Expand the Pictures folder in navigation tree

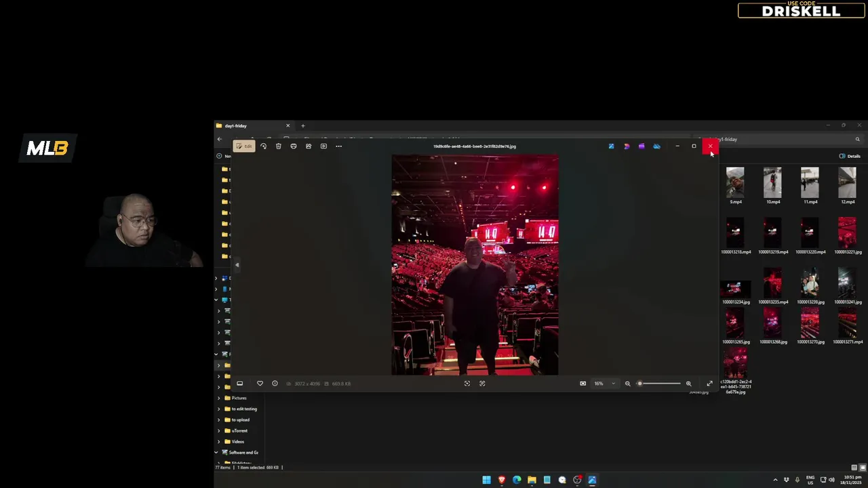pos(219,398)
